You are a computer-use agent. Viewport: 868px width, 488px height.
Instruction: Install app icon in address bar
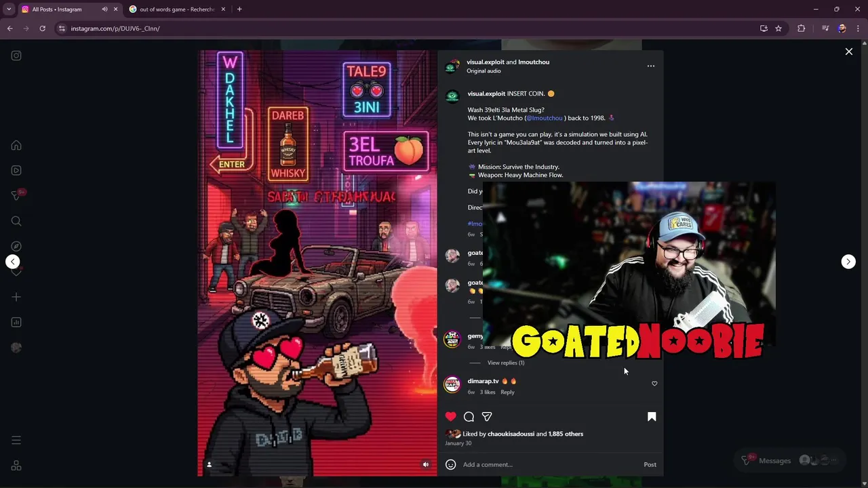pos(764,28)
